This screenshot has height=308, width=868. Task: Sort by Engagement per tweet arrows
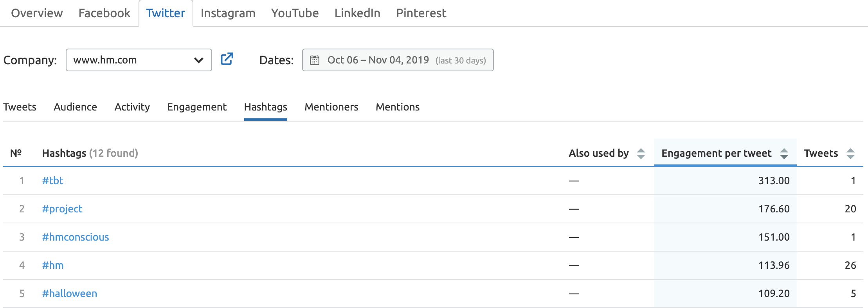pos(784,153)
